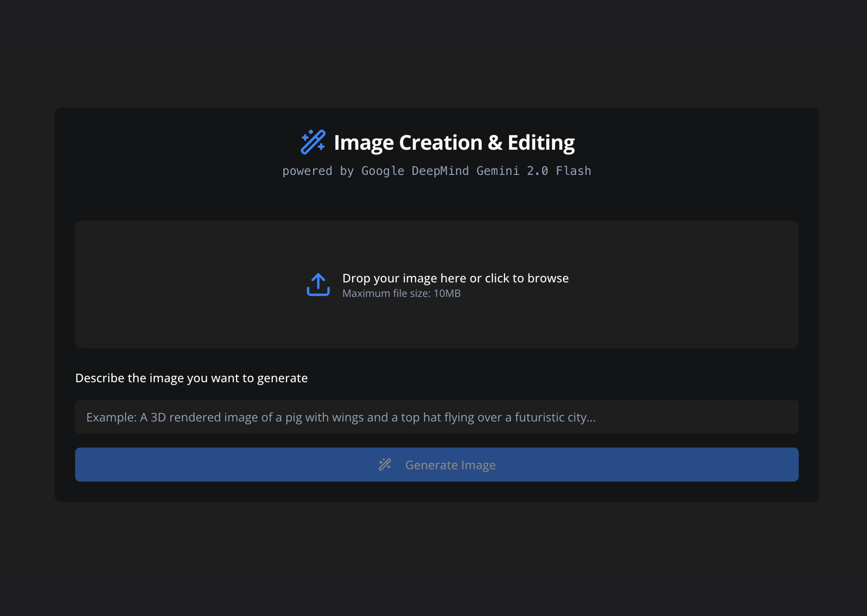Click the 'Maximum file size: 10MB' note
This screenshot has width=867, height=616.
(x=401, y=293)
